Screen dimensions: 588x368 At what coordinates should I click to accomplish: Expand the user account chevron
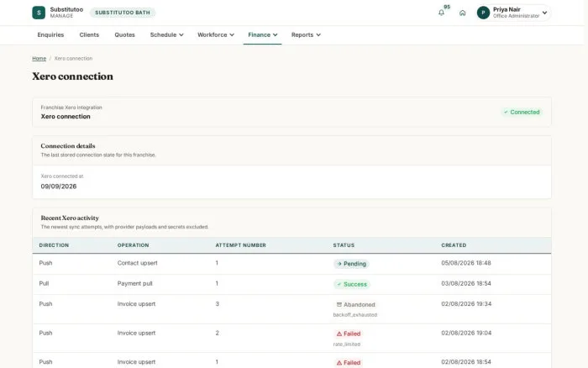click(x=544, y=13)
